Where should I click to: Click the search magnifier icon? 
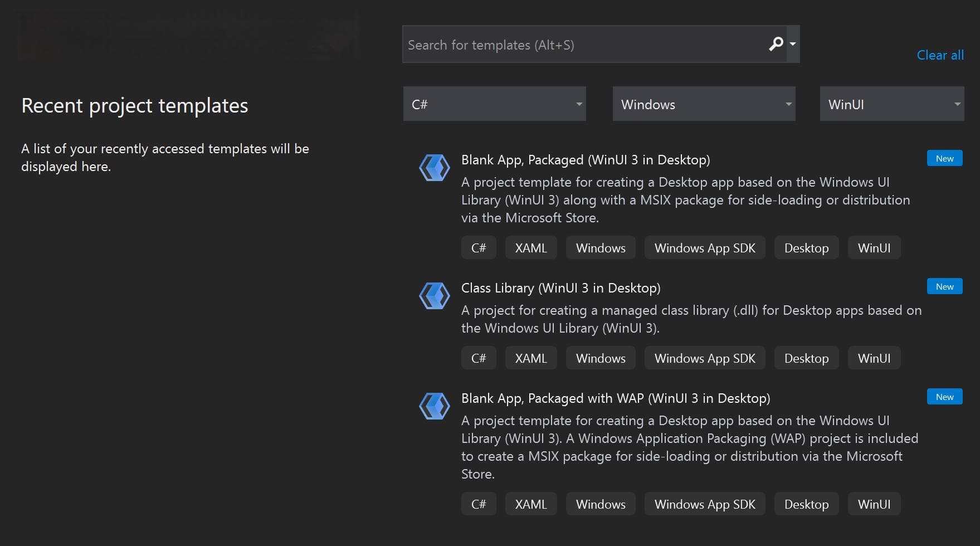tap(776, 44)
